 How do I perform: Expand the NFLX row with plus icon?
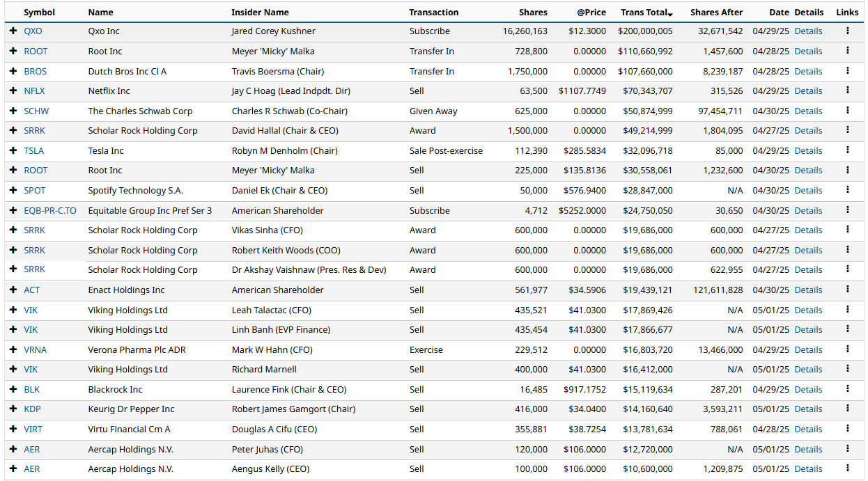click(13, 90)
